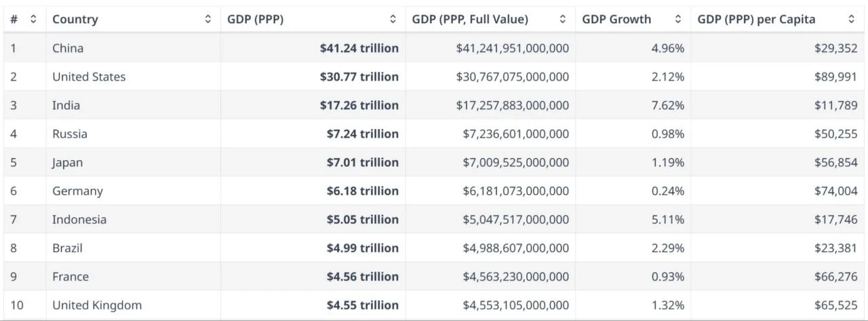Click France in the Country column
The height and width of the screenshot is (321, 868).
coord(71,276)
